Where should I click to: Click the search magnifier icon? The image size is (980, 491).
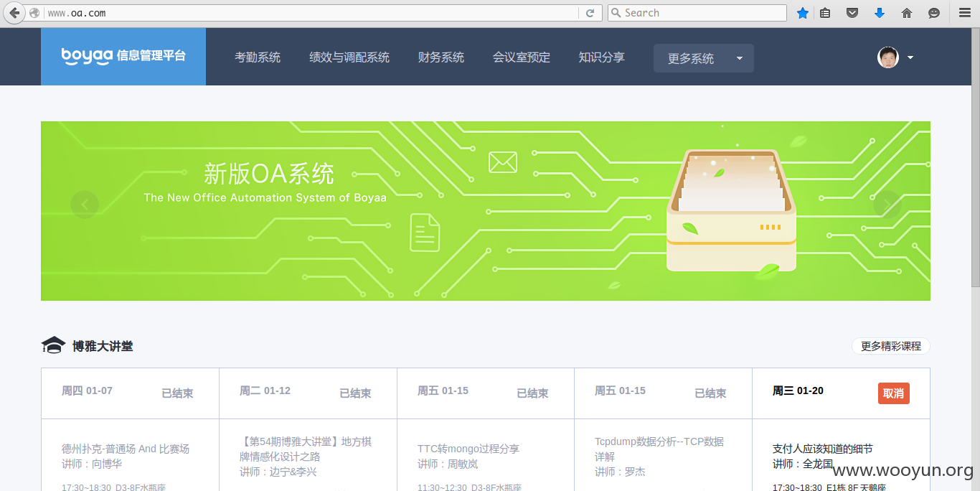pos(616,13)
